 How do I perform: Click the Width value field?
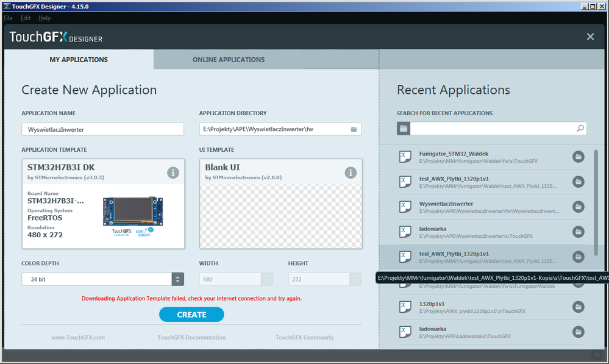[x=230, y=279]
